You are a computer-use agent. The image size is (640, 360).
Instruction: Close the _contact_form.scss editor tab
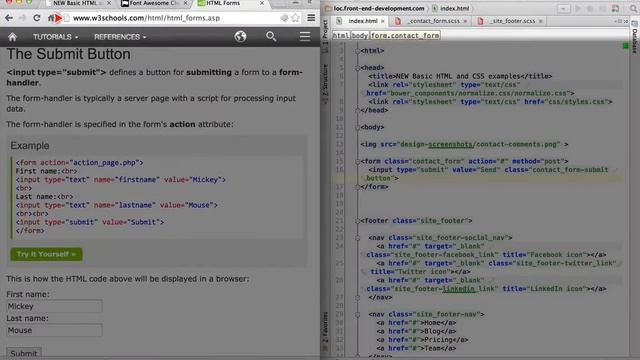pos(465,21)
